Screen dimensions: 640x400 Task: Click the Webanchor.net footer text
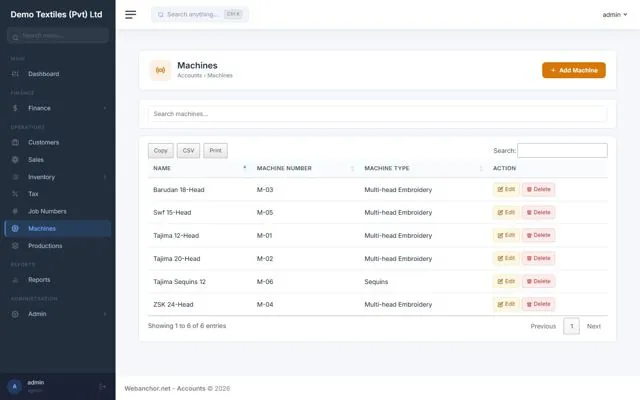[x=177, y=389]
